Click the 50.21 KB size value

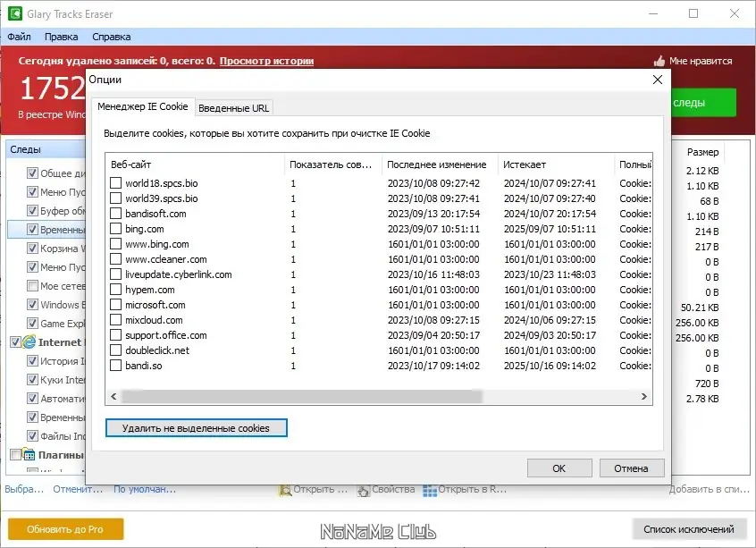click(700, 308)
